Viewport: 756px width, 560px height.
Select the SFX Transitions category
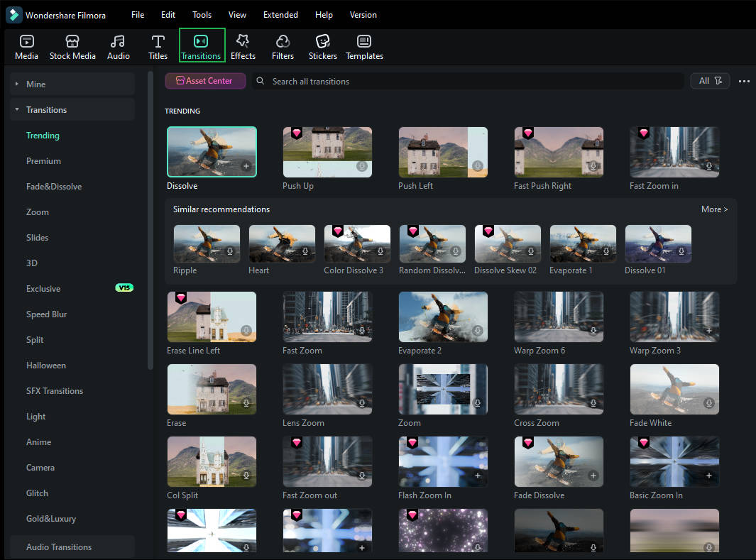pos(55,391)
